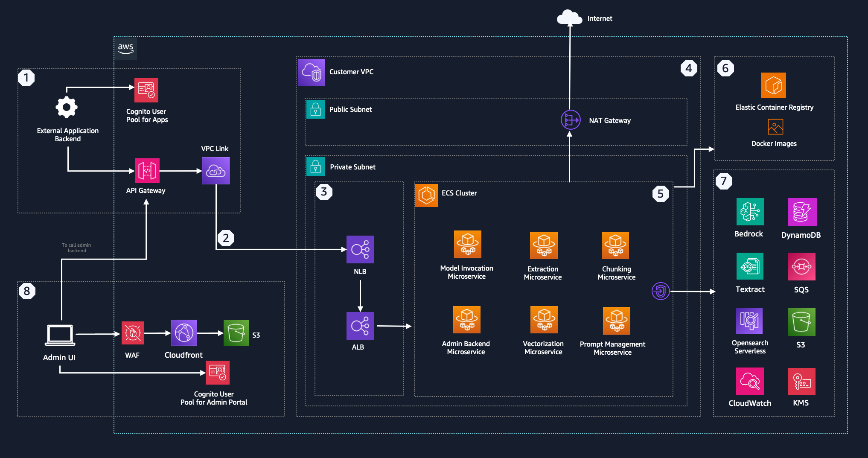Select the 'Opensearch Serverless' label

750,347
